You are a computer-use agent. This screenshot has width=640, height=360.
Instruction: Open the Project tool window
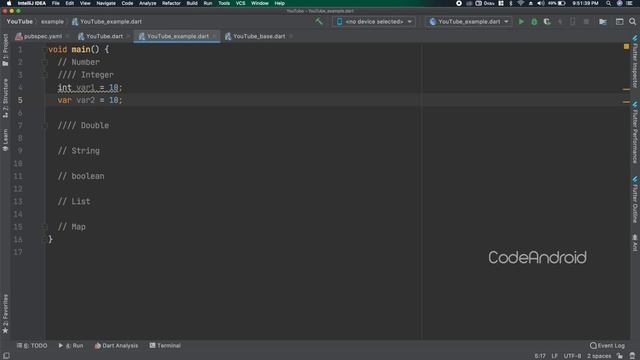(x=5, y=50)
